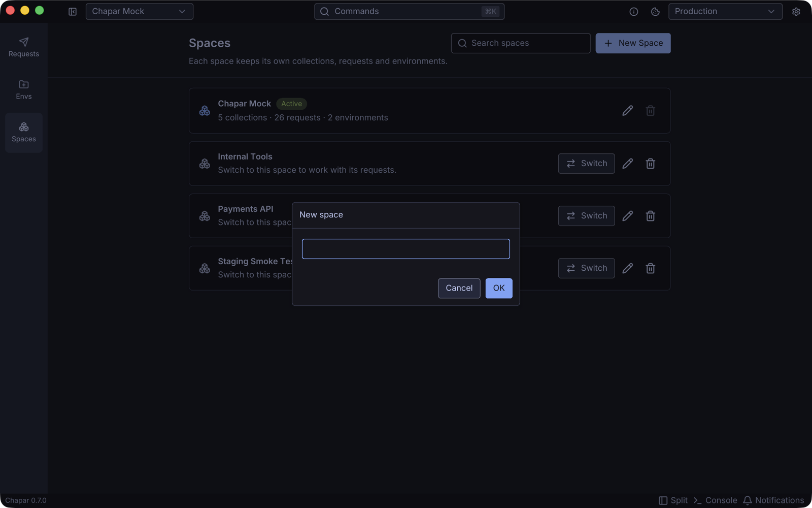Switch to the Payments API space
This screenshot has height=508, width=812.
[x=586, y=216]
